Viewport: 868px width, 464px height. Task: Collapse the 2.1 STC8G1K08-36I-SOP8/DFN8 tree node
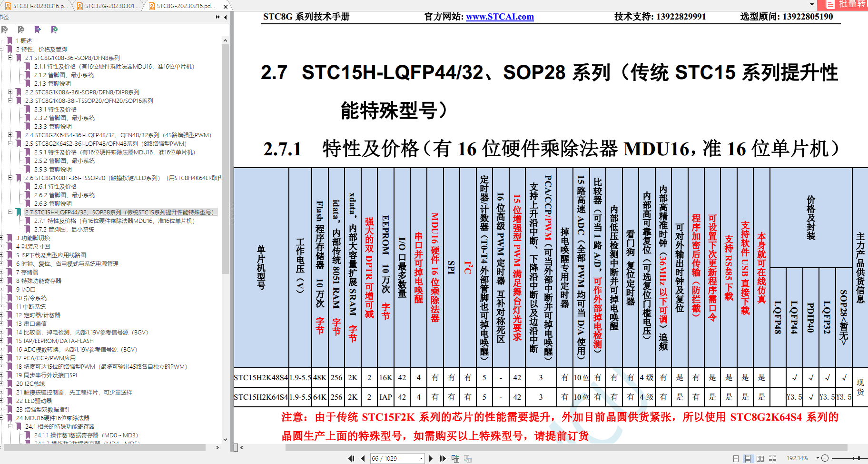tap(10, 58)
